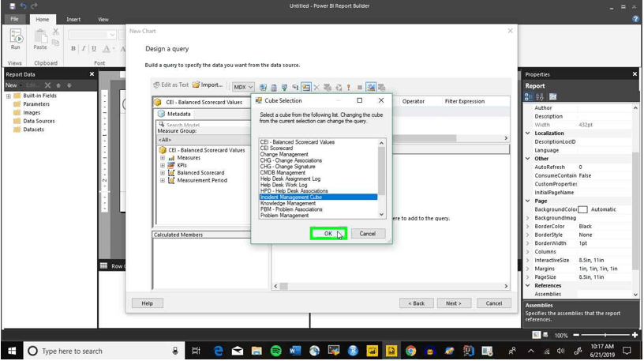
Task: Toggle Show Empty Cells in query toolbar
Action: (285, 87)
